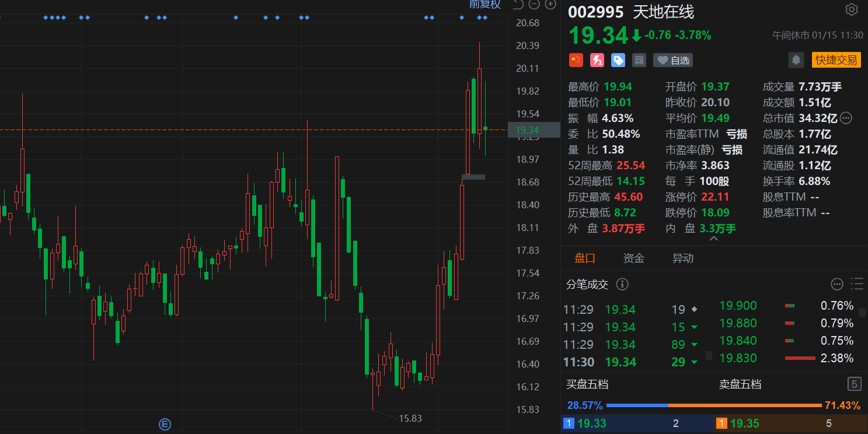Image resolution: width=868 pixels, height=434 pixels.
Task: Switch to the 资金 tab
Action: pos(633,258)
